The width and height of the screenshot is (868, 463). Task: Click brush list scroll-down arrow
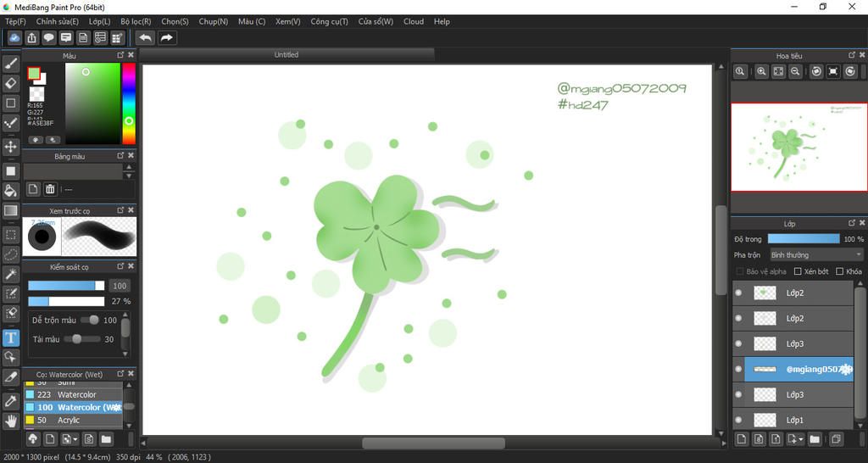pos(129,426)
